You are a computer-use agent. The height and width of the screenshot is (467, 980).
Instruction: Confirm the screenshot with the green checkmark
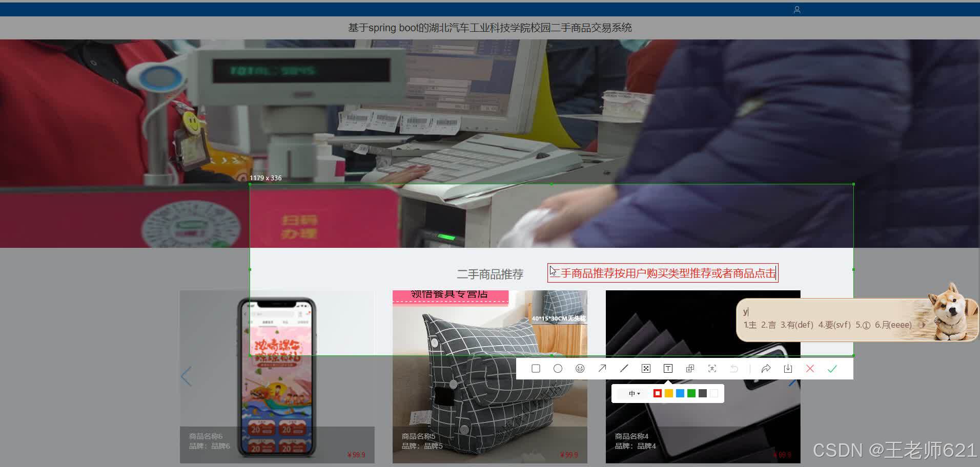click(x=832, y=369)
